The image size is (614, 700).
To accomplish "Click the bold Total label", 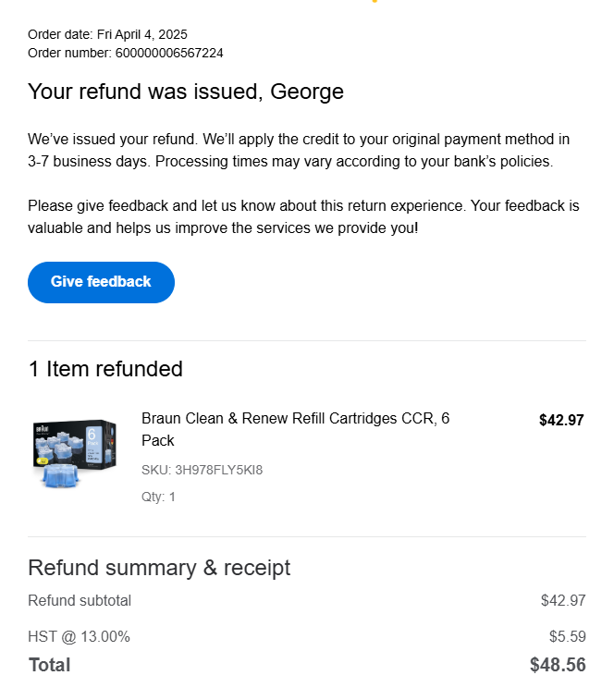I will [49, 665].
